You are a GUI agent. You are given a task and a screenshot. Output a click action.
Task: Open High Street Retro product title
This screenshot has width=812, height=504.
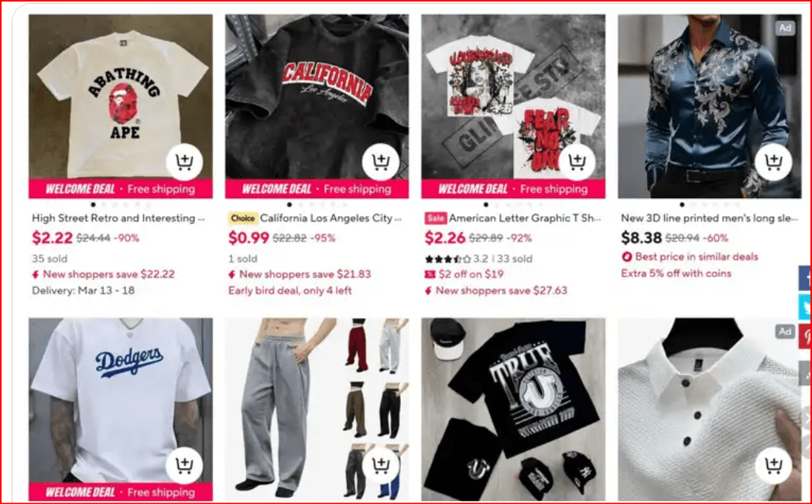pyautogui.click(x=118, y=218)
